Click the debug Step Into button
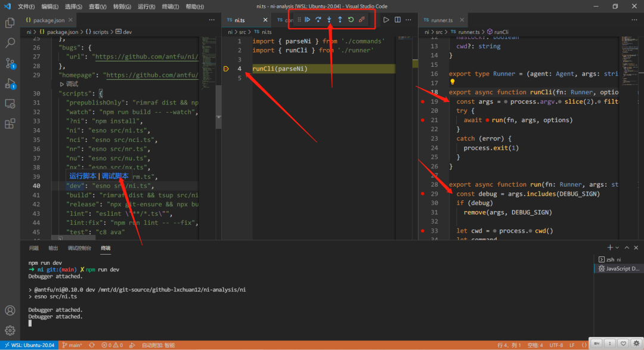This screenshot has height=350, width=644. click(x=329, y=20)
